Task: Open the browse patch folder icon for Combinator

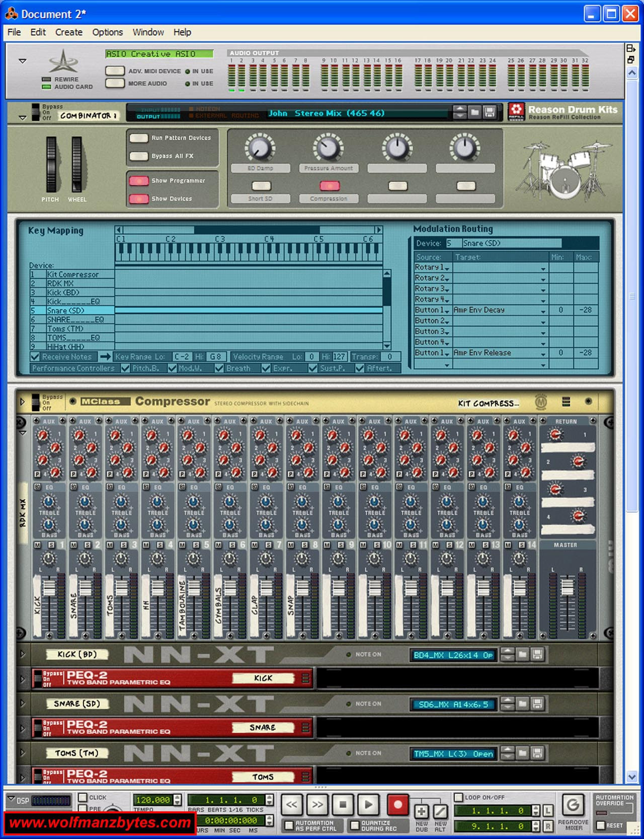Action: click(x=474, y=112)
